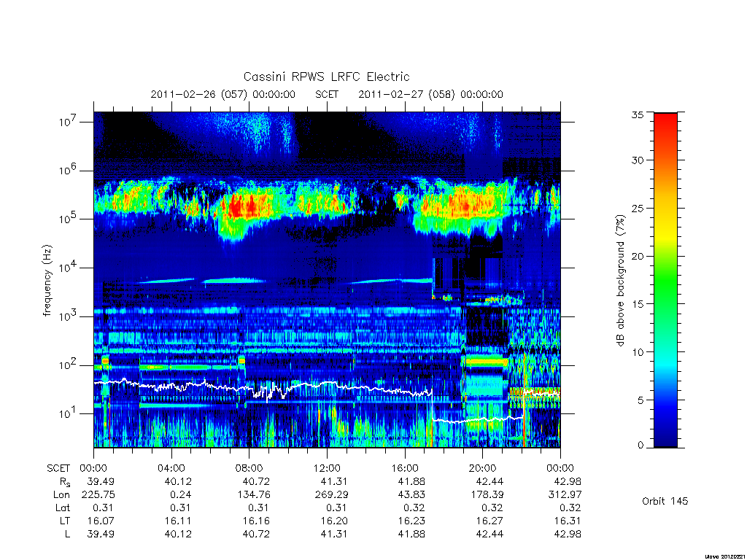Click 42.44 in the Rs row

pos(489,482)
